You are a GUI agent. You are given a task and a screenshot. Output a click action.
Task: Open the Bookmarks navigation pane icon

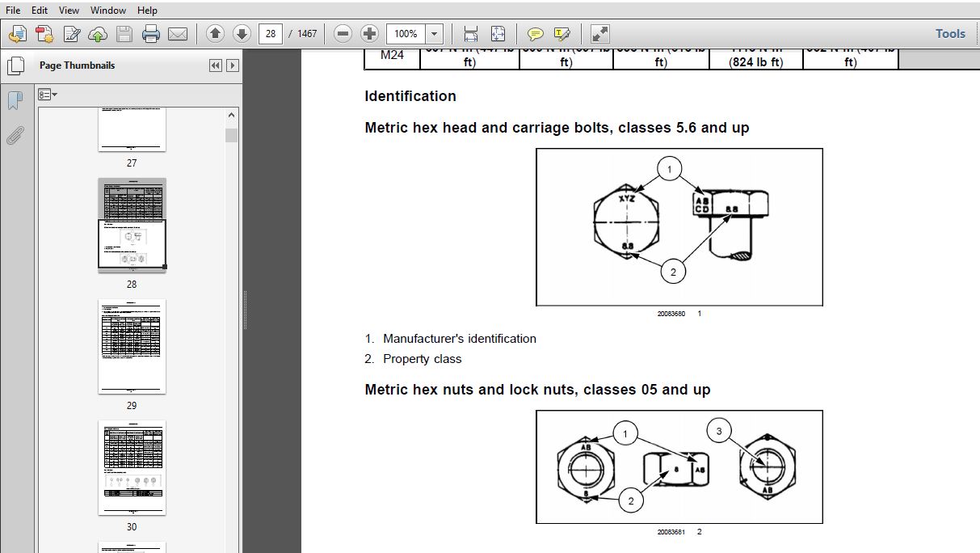click(x=15, y=101)
